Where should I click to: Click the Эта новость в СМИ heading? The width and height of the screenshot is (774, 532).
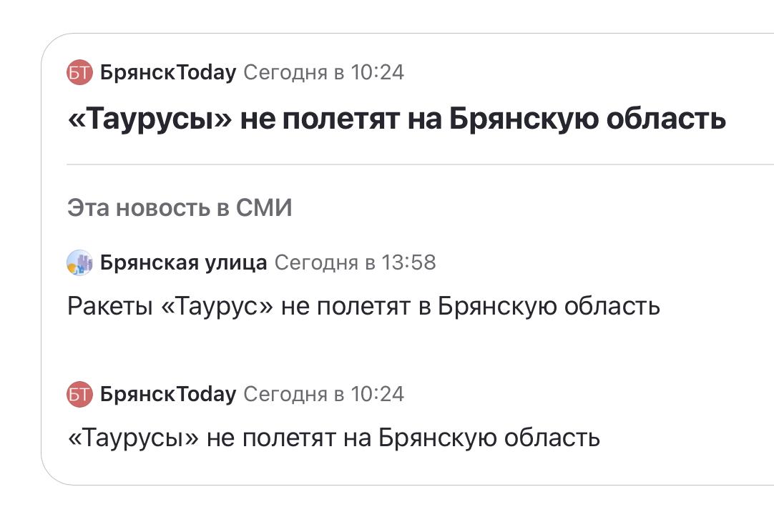click(x=180, y=207)
